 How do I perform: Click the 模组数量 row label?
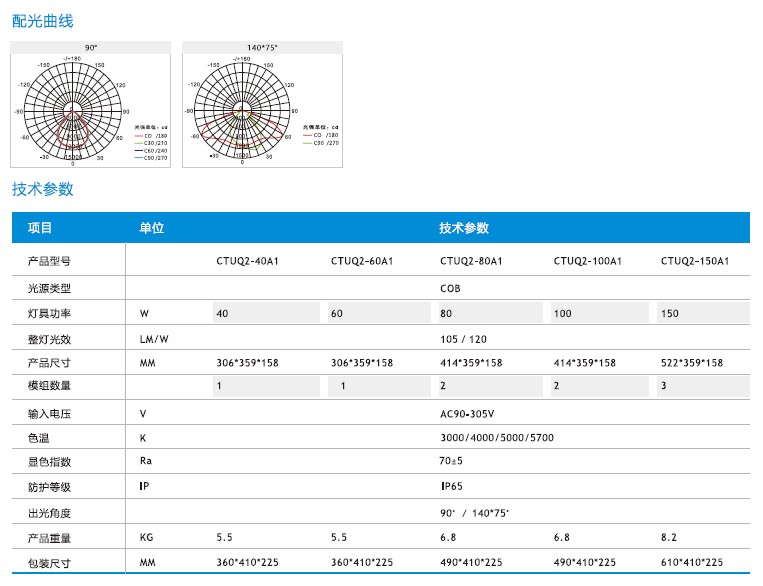pyautogui.click(x=49, y=386)
